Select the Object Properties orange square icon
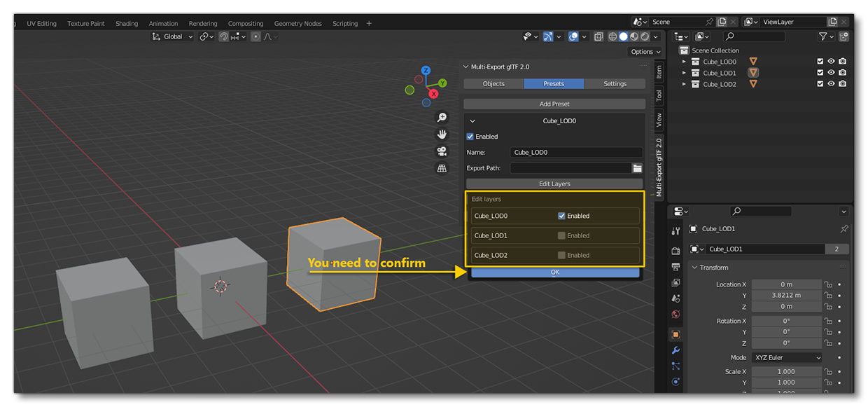This screenshot has width=868, height=407. pyautogui.click(x=675, y=333)
